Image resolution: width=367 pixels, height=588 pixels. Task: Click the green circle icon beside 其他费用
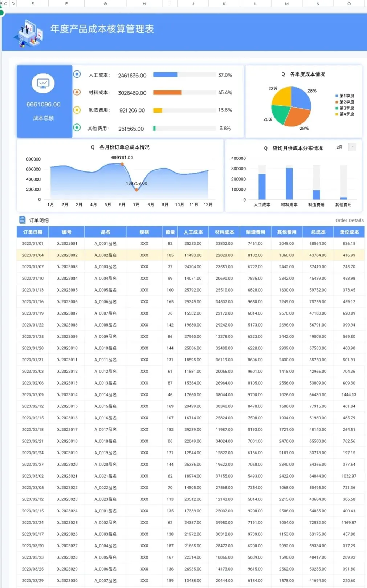click(x=77, y=127)
